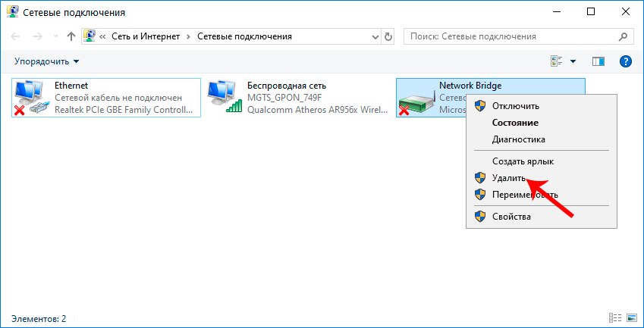The width and height of the screenshot is (644, 328).
Task: Toggle the preview pane button
Action: [598, 61]
